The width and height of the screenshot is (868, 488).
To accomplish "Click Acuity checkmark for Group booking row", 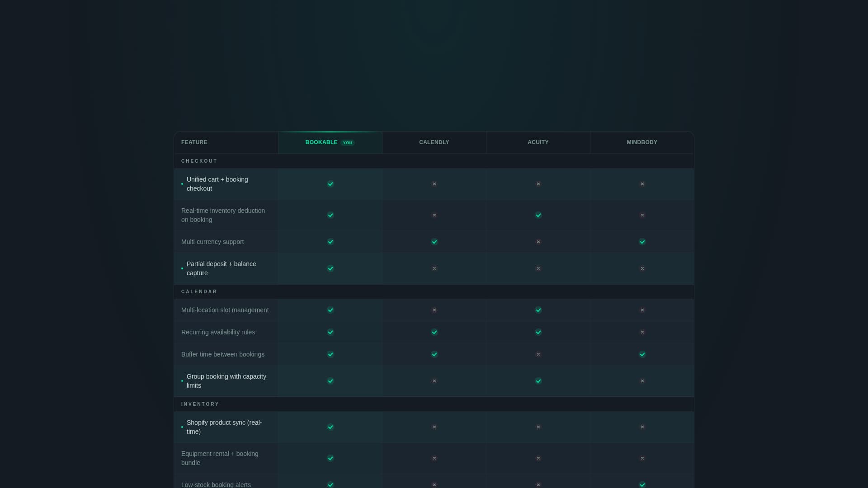I will click(538, 381).
